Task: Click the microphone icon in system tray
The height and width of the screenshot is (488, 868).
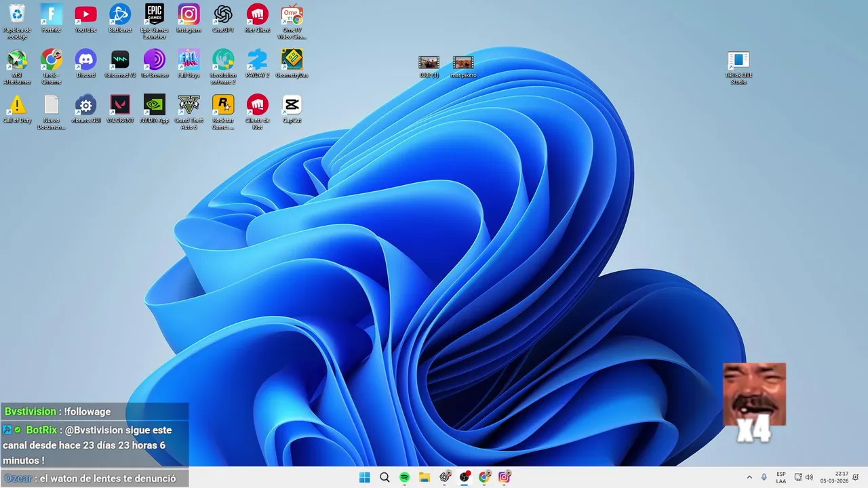Action: click(764, 477)
